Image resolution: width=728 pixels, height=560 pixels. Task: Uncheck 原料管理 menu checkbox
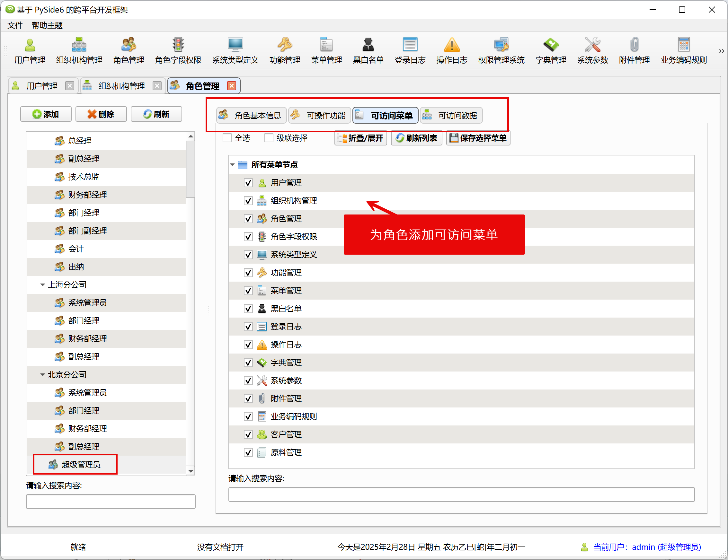click(x=248, y=453)
